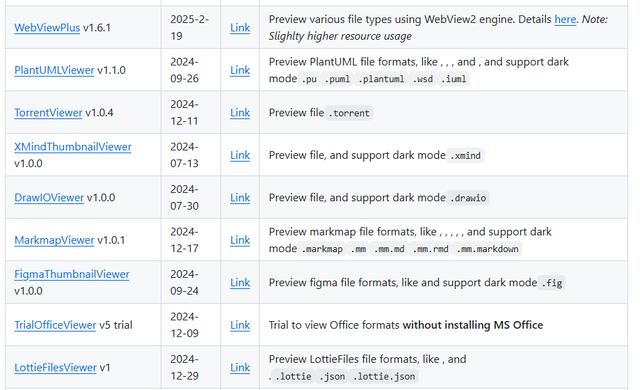Screen dimensions: 640x390
Task: Open the MarkmapViewer plugin page
Action: (54, 240)
